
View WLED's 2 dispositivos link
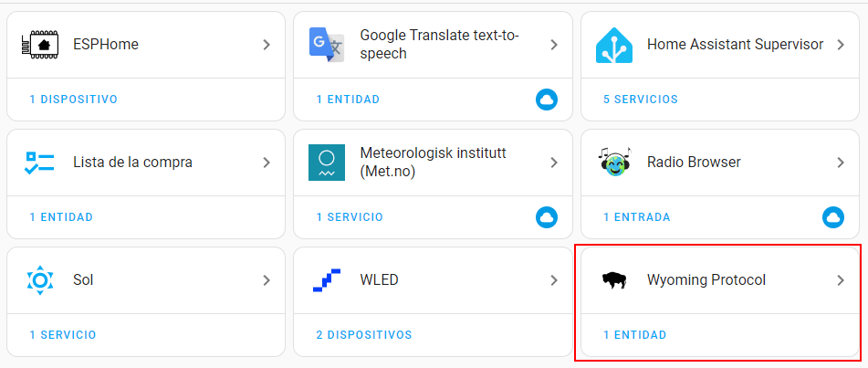point(364,335)
